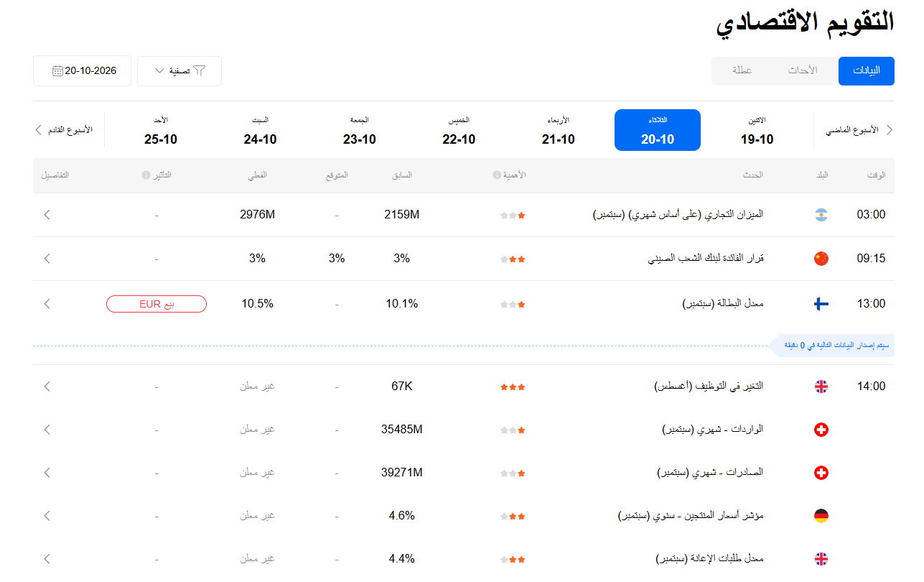The width and height of the screenshot is (924, 582).
Task: Click the actual value 2976M
Action: coord(258,215)
